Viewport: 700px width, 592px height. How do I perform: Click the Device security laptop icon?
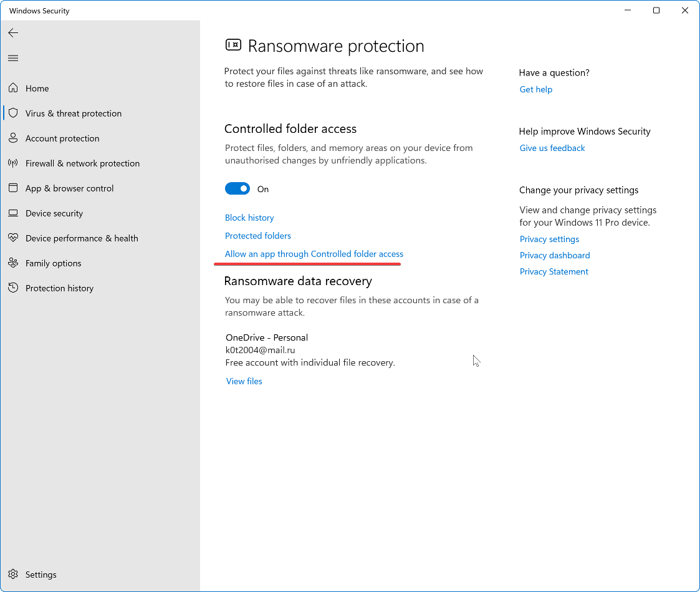coord(13,213)
